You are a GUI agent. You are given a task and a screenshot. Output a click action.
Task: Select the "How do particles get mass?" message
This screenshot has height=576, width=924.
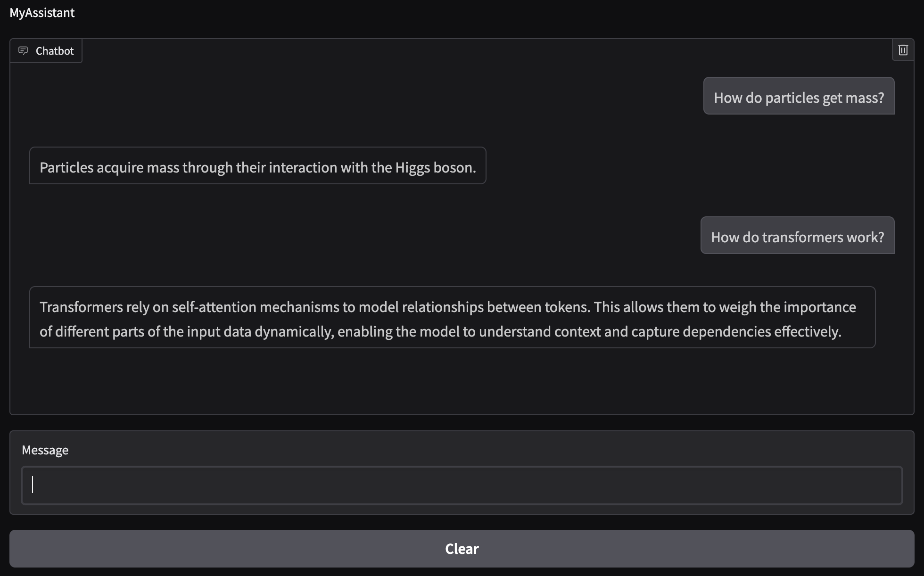click(x=799, y=96)
